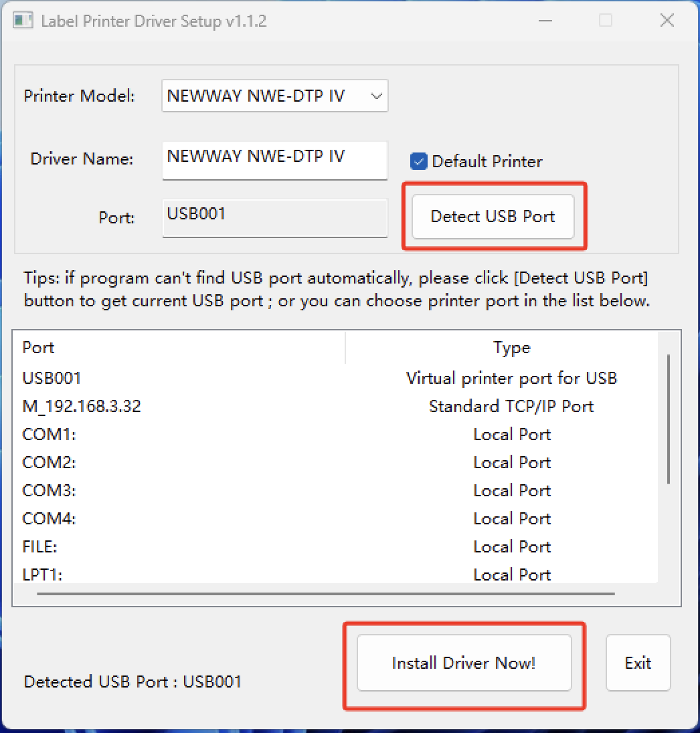Click into the Driver Name field
Image resolution: width=700 pixels, height=733 pixels.
(274, 161)
